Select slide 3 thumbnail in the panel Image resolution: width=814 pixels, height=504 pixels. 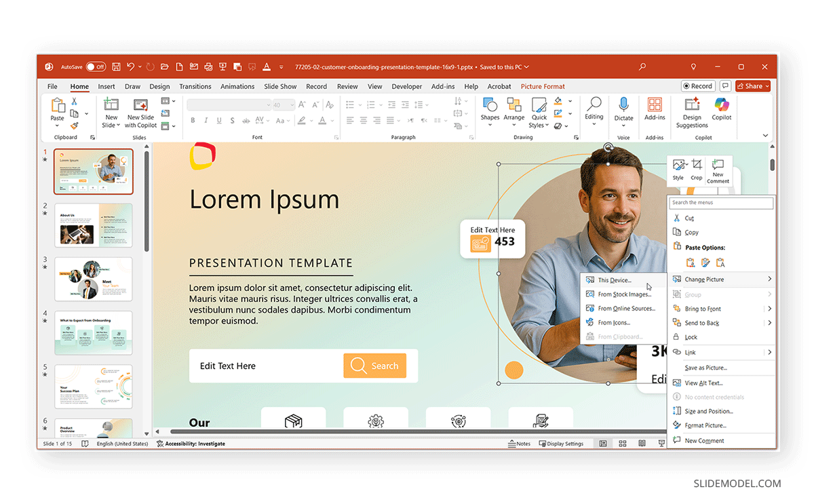pyautogui.click(x=94, y=279)
